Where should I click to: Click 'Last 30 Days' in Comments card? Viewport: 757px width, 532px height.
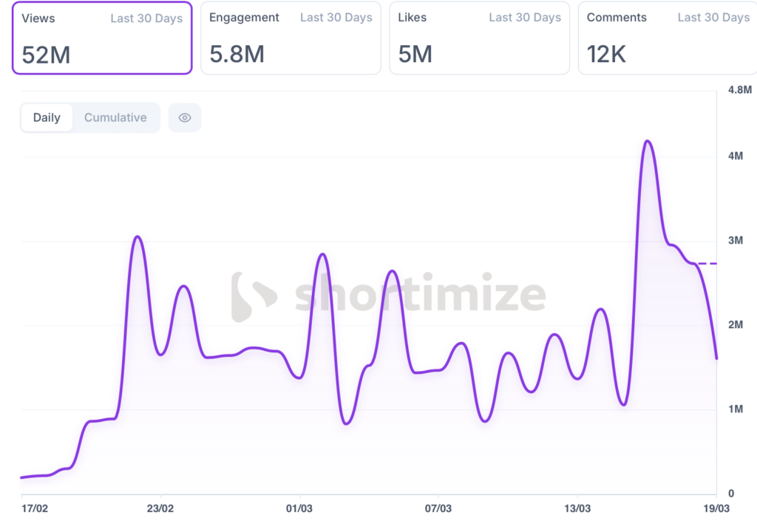713,18
